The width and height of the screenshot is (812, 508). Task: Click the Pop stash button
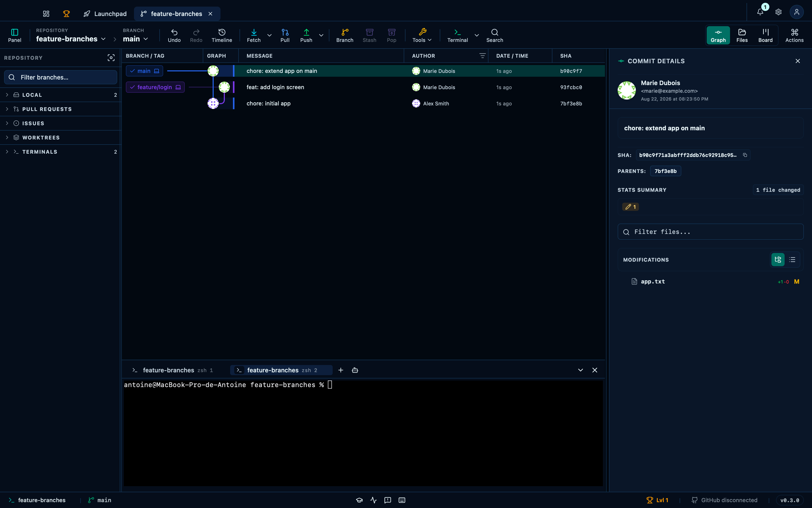(x=392, y=35)
